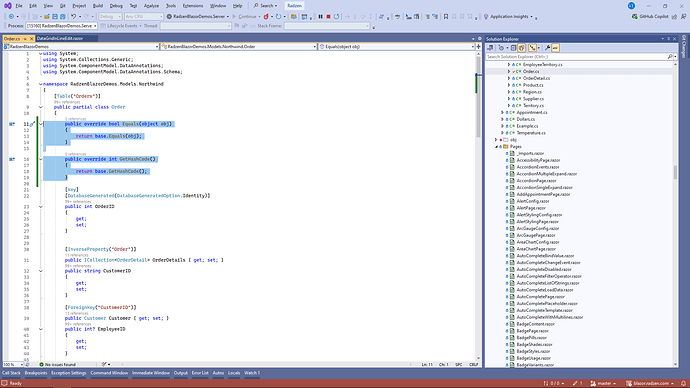
Task: Open the Debug menu
Action: click(116, 6)
